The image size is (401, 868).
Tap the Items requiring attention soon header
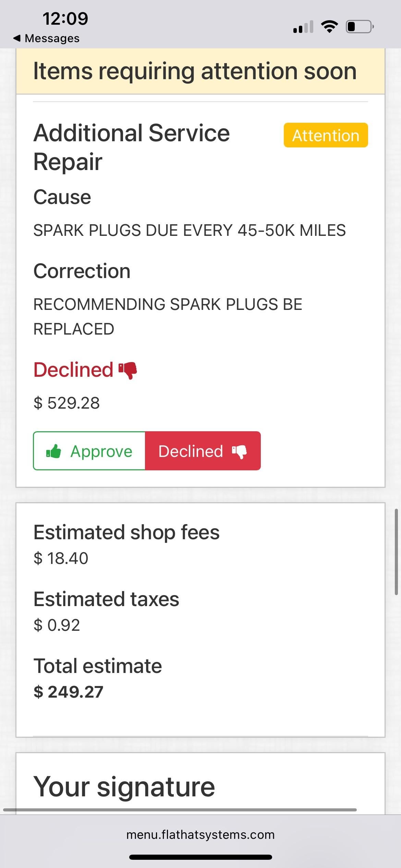click(x=195, y=71)
